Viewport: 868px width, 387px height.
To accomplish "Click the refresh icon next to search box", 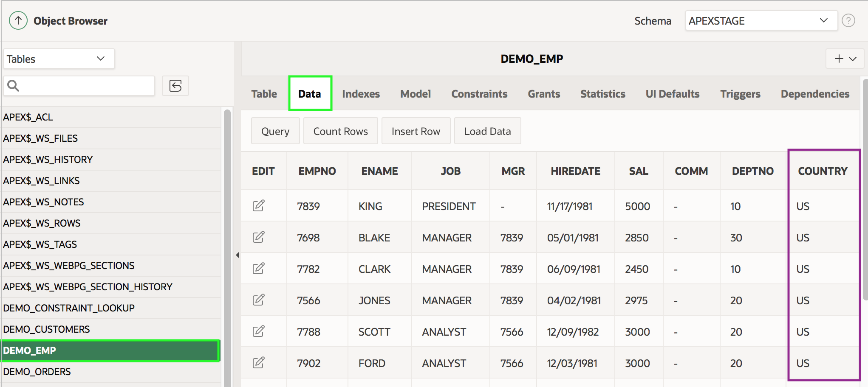I will click(175, 86).
